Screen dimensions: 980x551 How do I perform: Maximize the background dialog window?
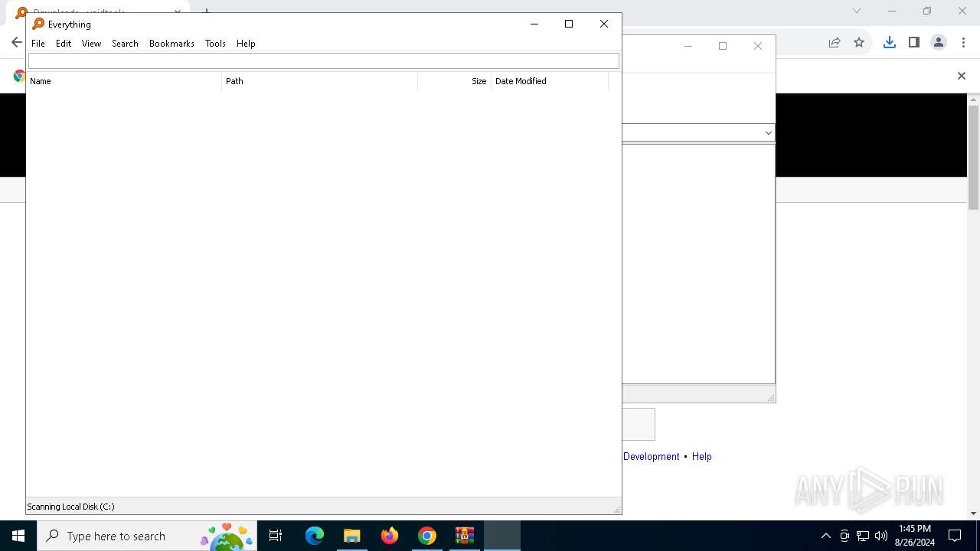pos(723,46)
